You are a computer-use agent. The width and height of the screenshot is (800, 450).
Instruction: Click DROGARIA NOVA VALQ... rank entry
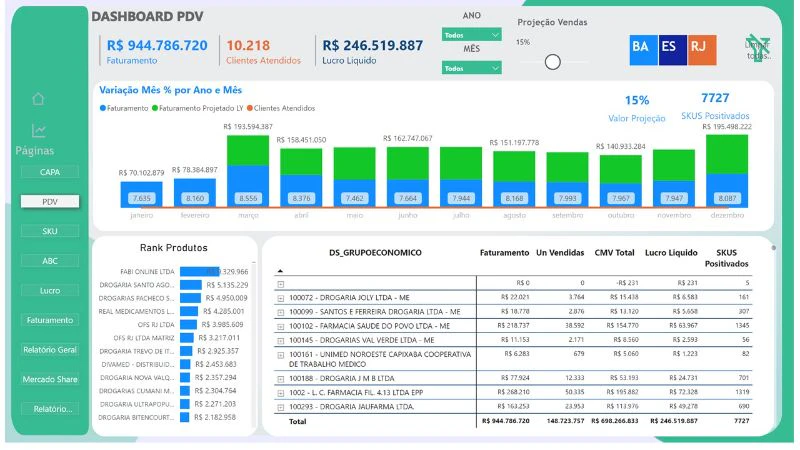pos(137,378)
